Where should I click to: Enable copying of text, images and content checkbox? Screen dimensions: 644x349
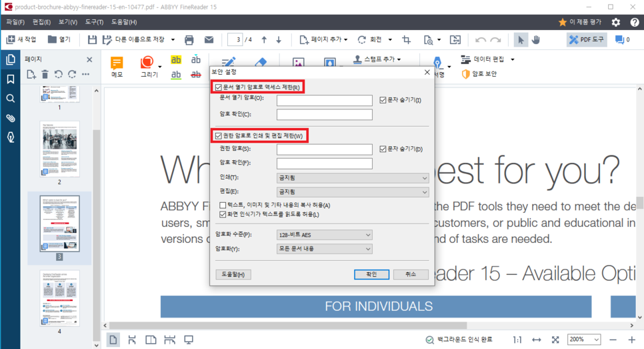[223, 205]
